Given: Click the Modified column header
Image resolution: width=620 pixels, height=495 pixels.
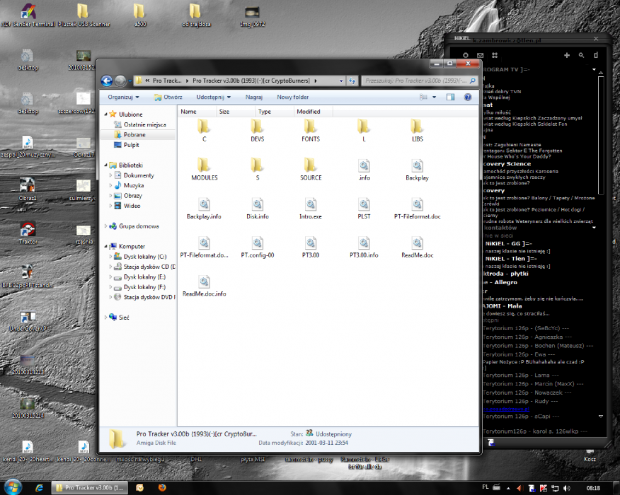Looking at the screenshot, I should tap(313, 111).
